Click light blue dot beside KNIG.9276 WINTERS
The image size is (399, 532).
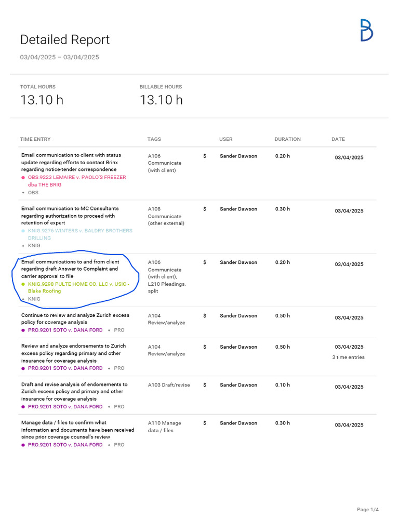coord(23,231)
